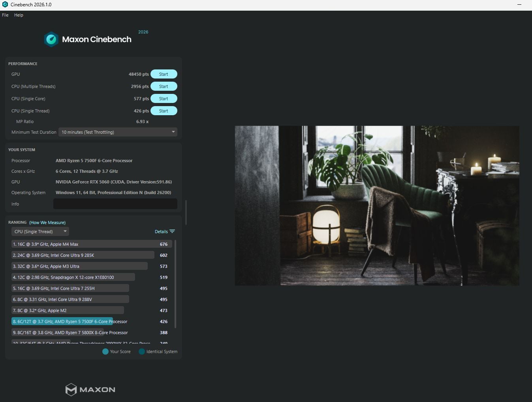
Task: Click the Info text field
Action: [x=115, y=204]
